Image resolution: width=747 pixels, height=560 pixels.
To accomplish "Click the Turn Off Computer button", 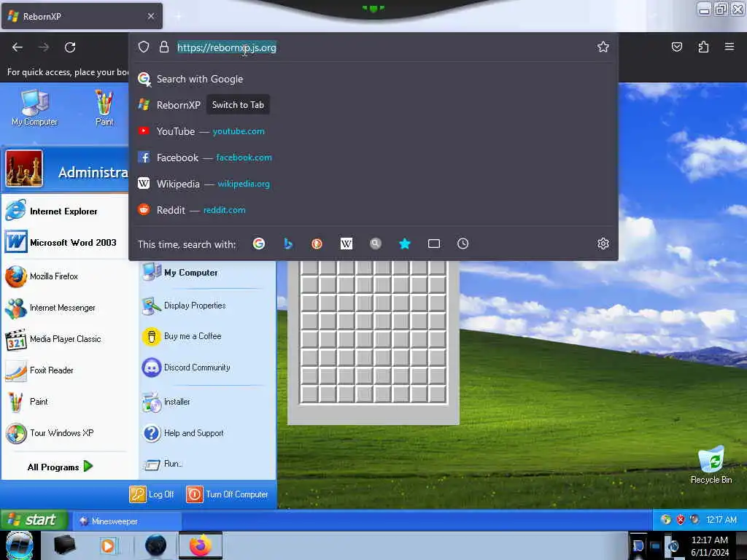I will coord(228,494).
